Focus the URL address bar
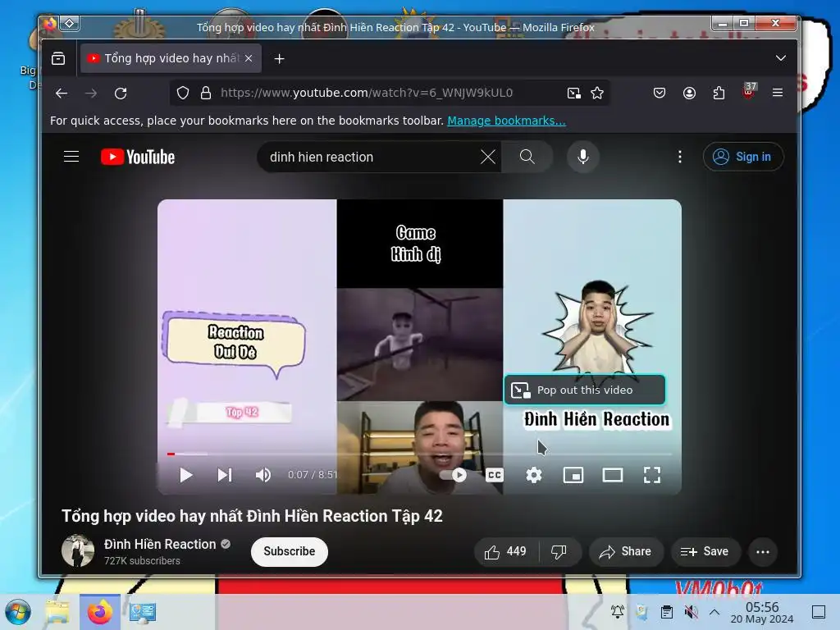The height and width of the screenshot is (630, 840). click(x=367, y=94)
